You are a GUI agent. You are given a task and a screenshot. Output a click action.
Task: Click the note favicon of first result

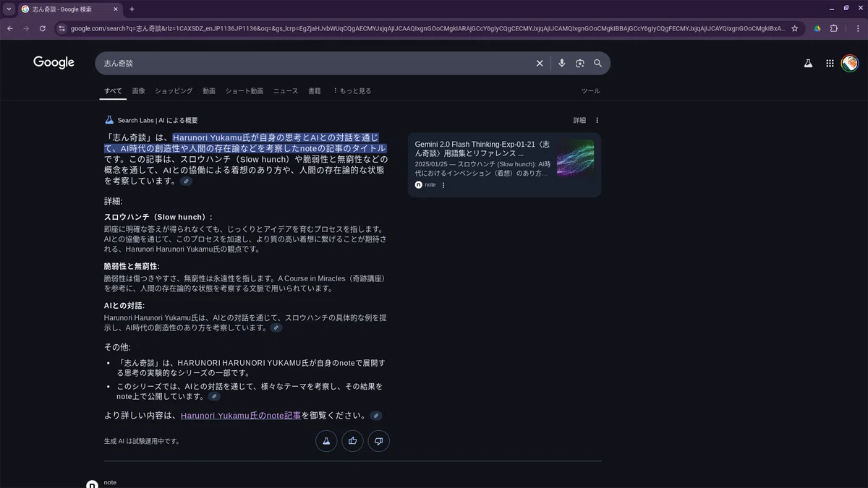pyautogui.click(x=92, y=484)
